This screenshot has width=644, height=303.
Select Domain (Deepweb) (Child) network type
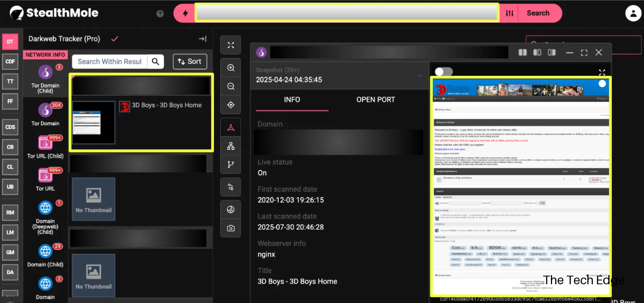coord(46,217)
